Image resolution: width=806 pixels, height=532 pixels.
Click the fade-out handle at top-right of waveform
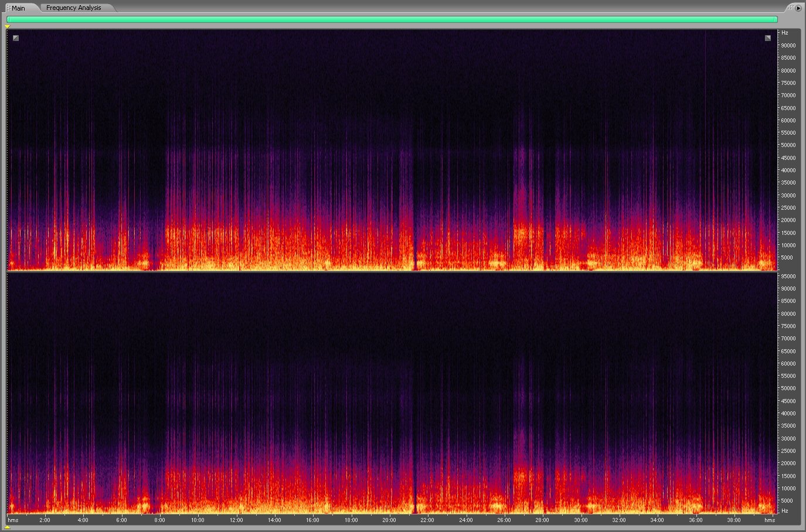point(768,38)
